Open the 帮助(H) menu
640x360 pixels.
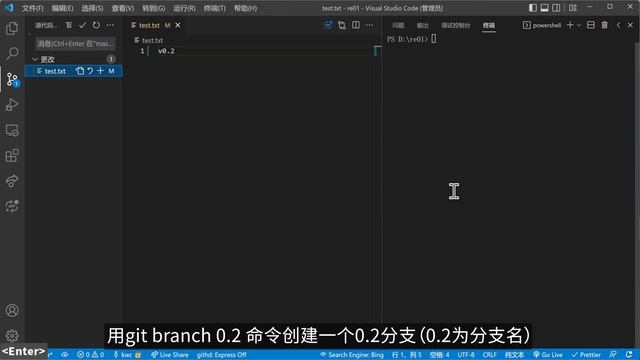click(x=245, y=8)
